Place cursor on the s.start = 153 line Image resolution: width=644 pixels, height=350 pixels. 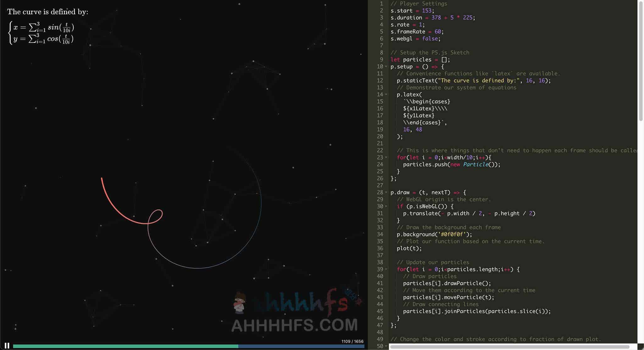click(412, 11)
